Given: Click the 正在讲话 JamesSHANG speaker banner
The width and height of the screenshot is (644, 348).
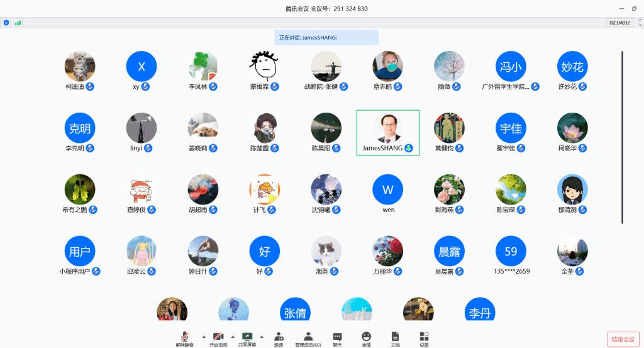Looking at the screenshot, I should pos(326,38).
